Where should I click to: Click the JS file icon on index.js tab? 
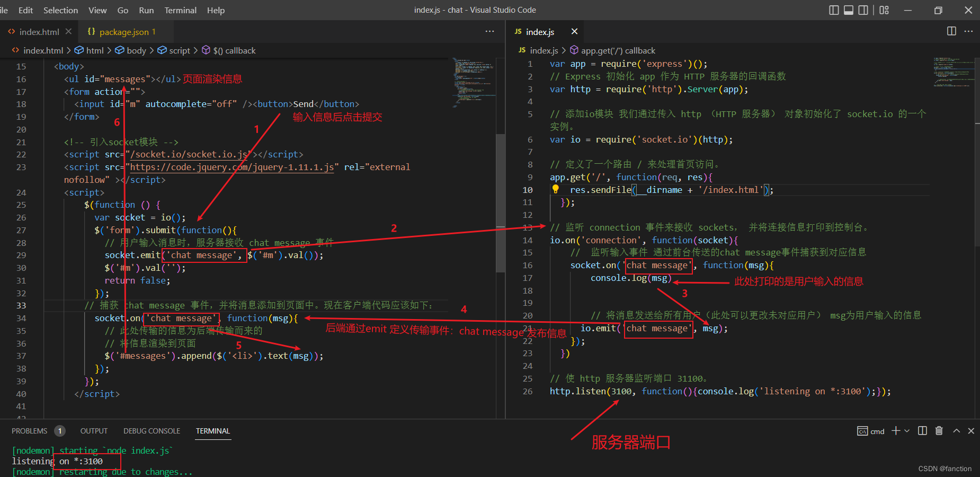518,32
